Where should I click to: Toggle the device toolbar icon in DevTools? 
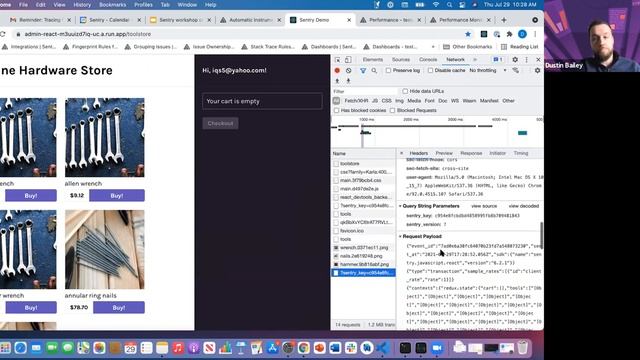(x=348, y=60)
